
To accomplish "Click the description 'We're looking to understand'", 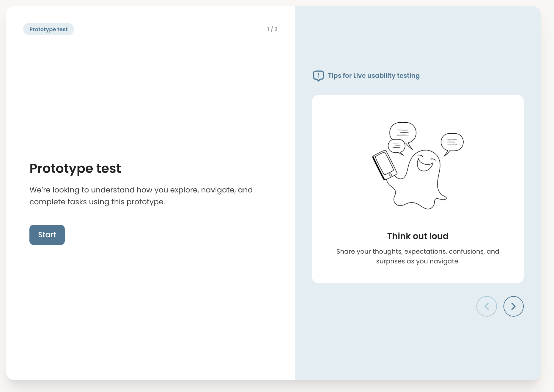I will tap(141, 196).
